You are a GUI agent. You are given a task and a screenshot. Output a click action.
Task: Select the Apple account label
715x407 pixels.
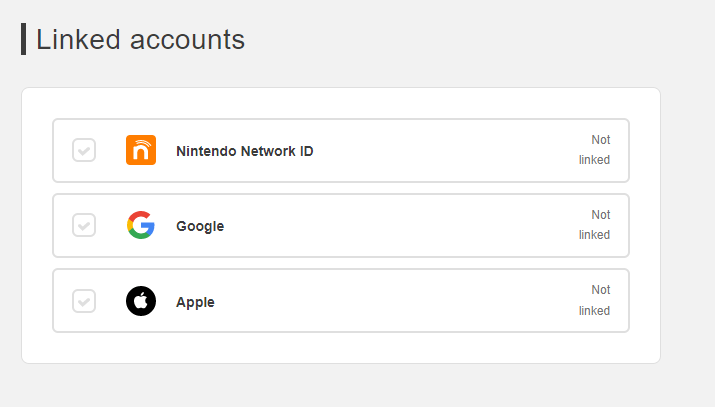(195, 302)
